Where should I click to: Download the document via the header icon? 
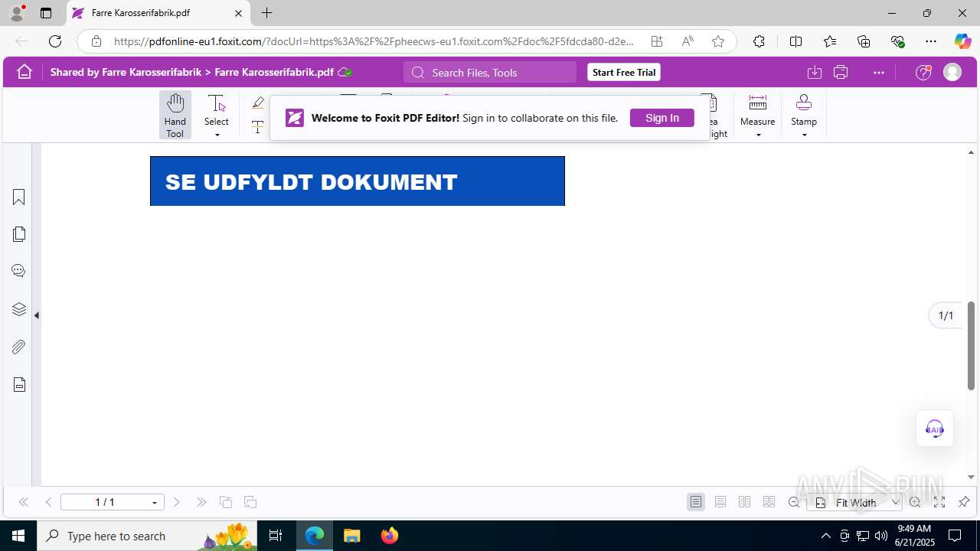tap(815, 72)
